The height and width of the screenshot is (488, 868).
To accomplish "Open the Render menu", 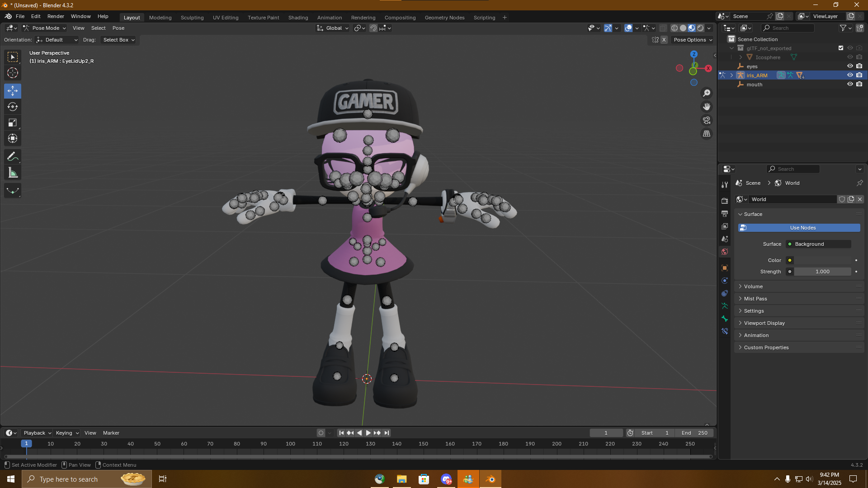I will point(56,16).
